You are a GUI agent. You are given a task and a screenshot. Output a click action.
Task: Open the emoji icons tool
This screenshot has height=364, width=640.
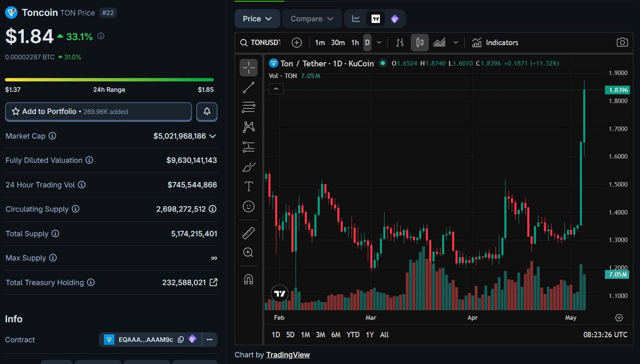(248, 207)
